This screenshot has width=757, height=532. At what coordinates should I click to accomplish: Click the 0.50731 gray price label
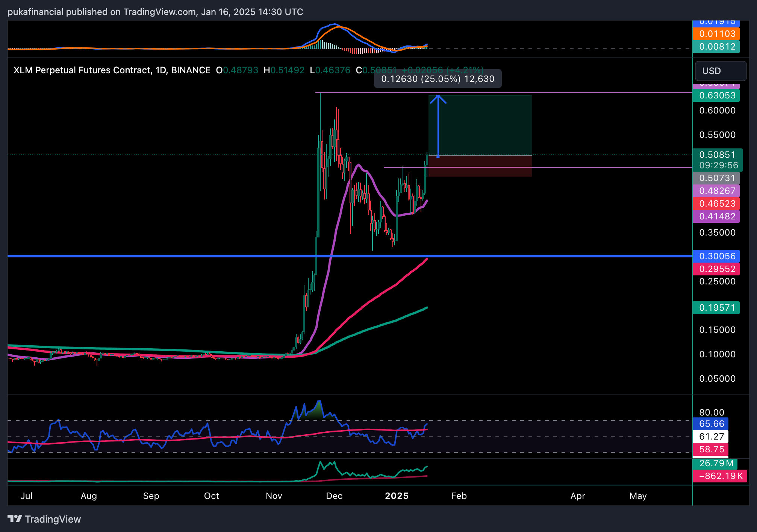(x=716, y=178)
